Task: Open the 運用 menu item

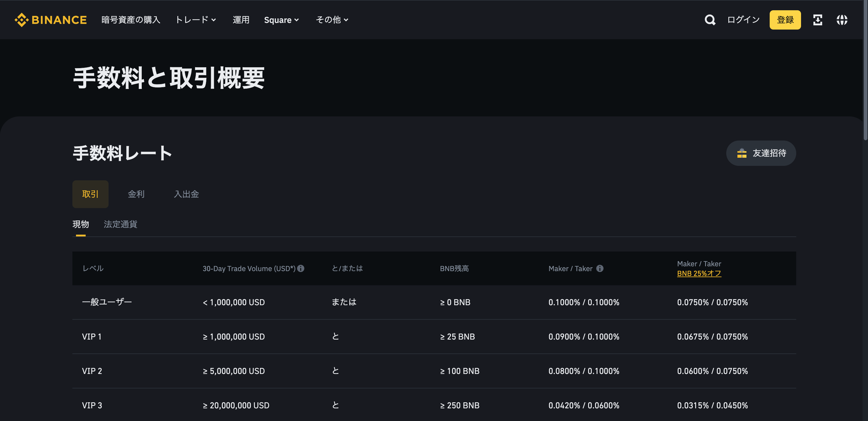Action: click(x=241, y=20)
